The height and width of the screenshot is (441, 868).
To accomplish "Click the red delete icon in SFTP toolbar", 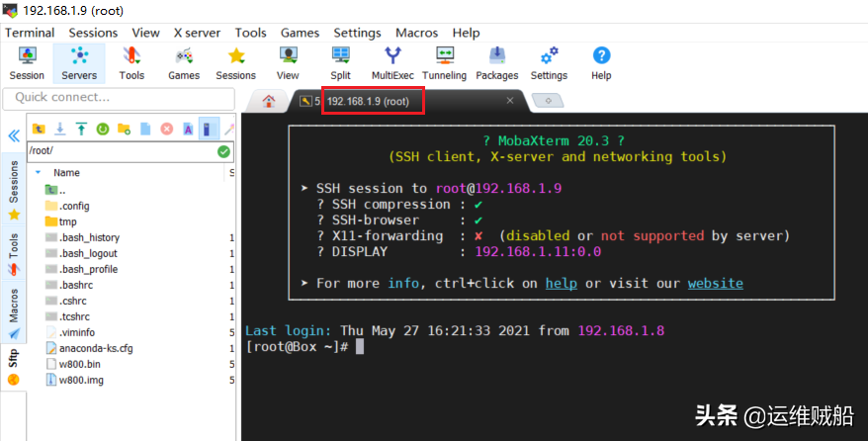I will point(167,129).
